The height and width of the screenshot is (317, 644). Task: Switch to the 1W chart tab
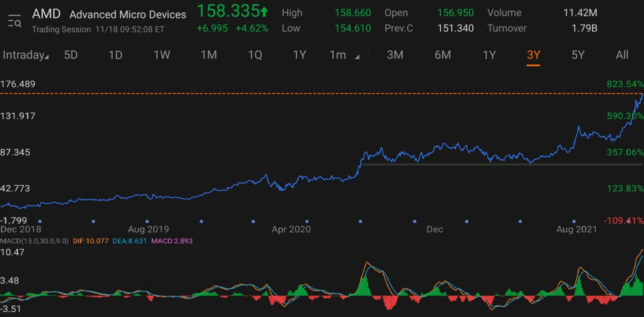162,55
